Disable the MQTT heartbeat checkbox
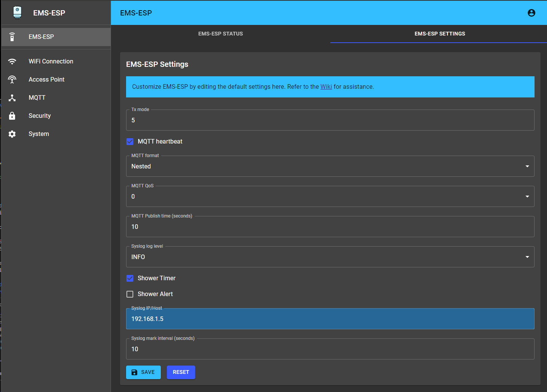Viewport: 547px width, 392px height. click(130, 142)
